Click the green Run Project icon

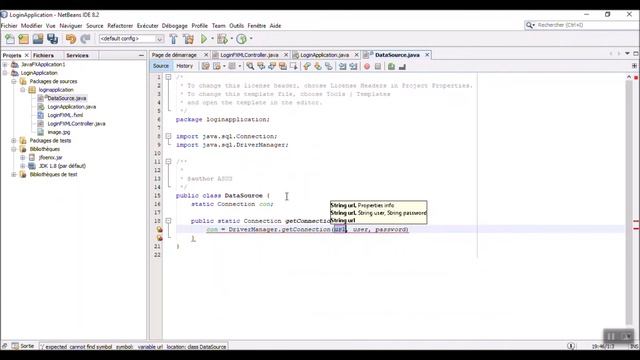coord(204,39)
